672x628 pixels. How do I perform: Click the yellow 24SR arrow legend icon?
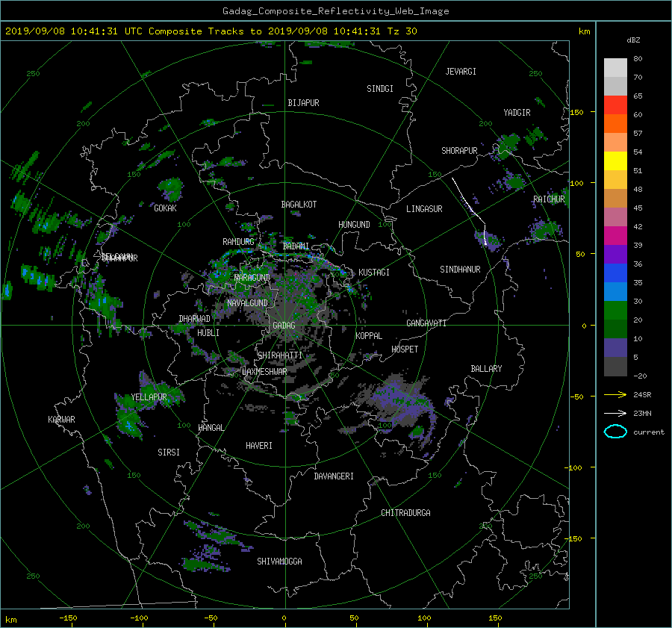click(615, 394)
